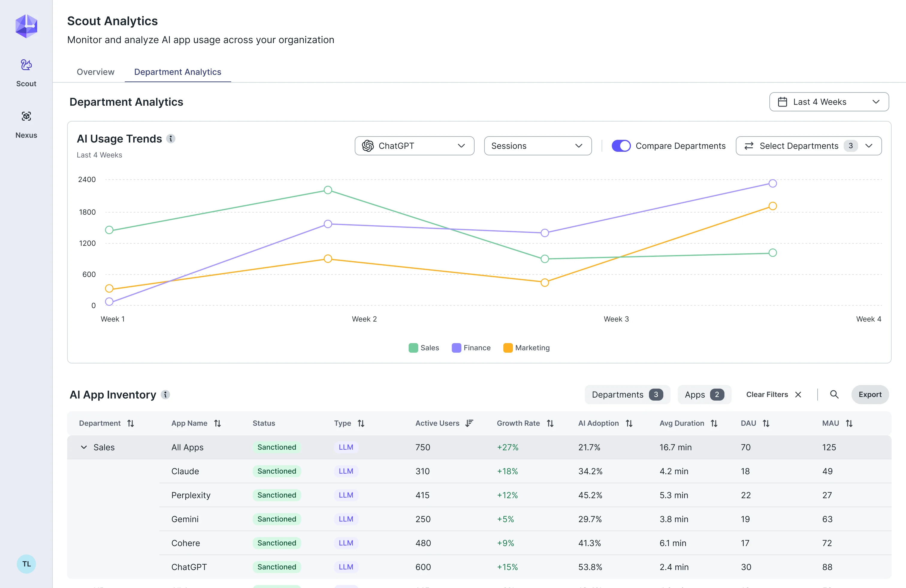
Task: Click Clear Filters text
Action: click(x=767, y=395)
